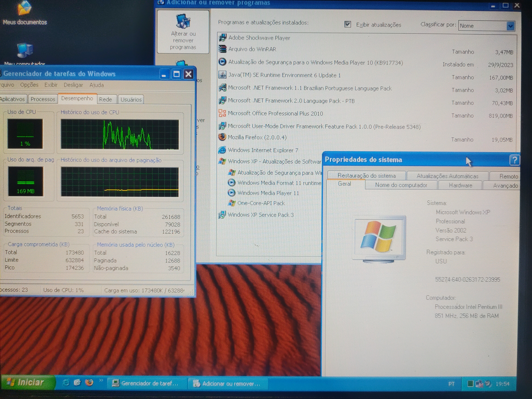Click second quick launch icon in taskbar
The width and height of the screenshot is (532, 399).
pyautogui.click(x=77, y=382)
